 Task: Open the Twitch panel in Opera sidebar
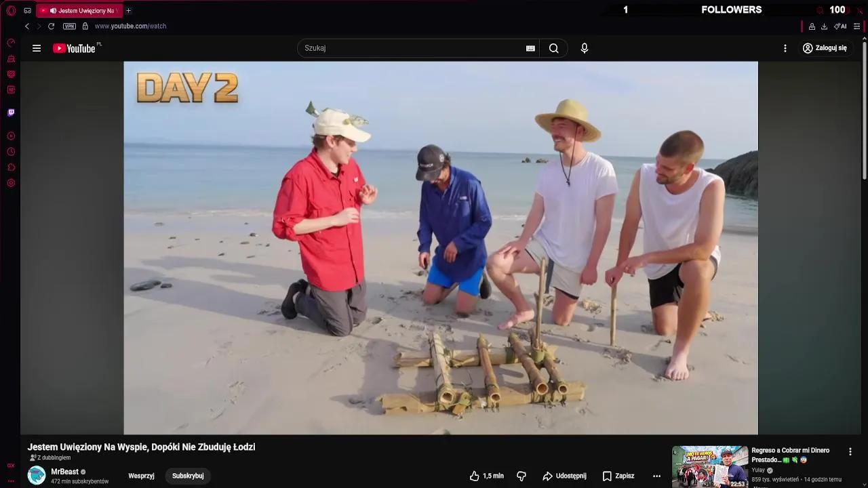[x=11, y=113]
